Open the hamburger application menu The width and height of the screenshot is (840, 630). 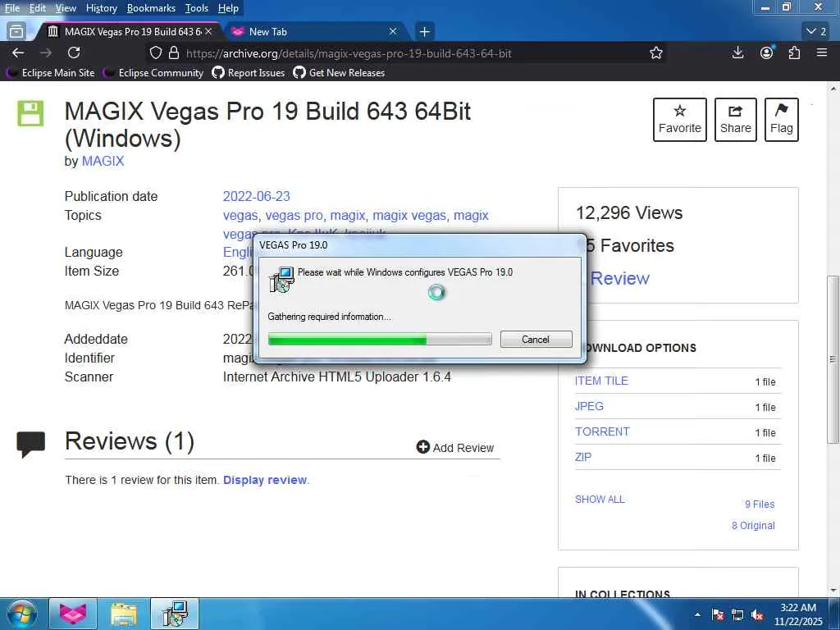(x=822, y=52)
